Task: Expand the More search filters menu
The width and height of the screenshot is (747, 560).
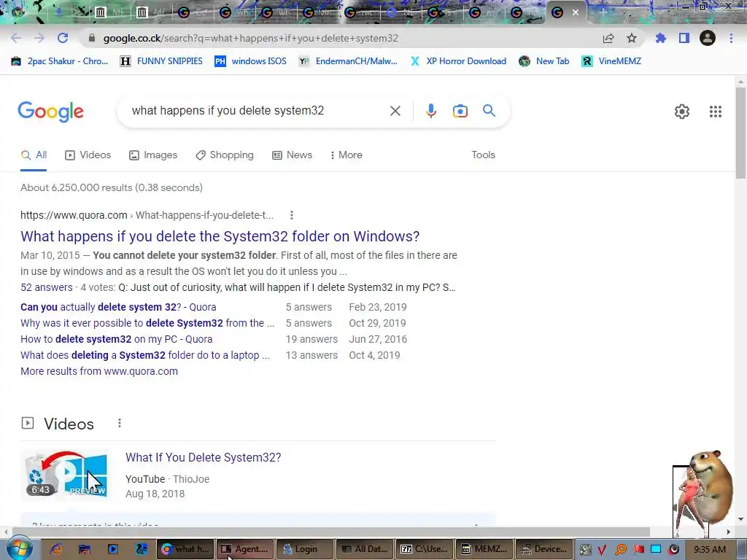Action: pyautogui.click(x=347, y=155)
